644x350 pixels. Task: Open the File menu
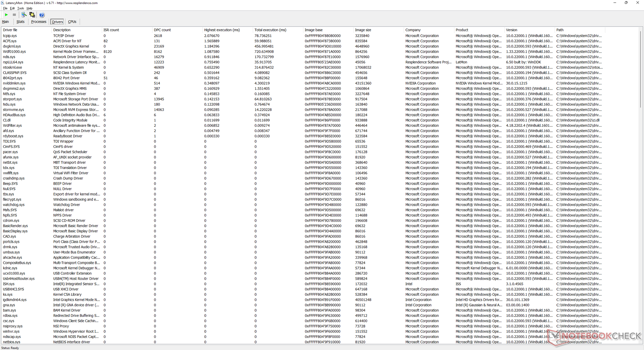point(5,8)
